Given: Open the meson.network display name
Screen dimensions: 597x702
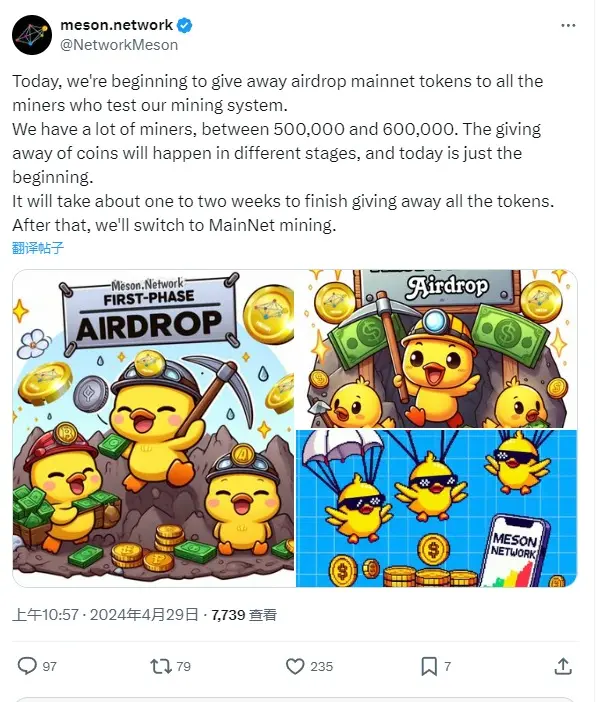Looking at the screenshot, I should click(x=116, y=25).
